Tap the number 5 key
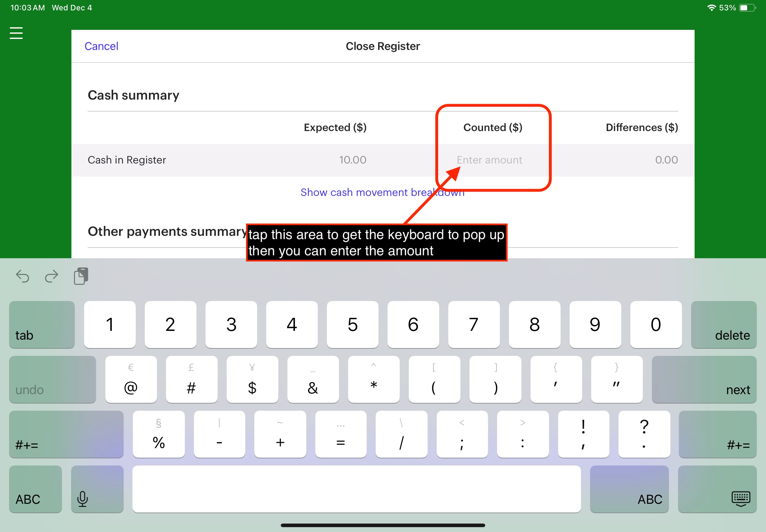The width and height of the screenshot is (766, 532). tap(352, 325)
